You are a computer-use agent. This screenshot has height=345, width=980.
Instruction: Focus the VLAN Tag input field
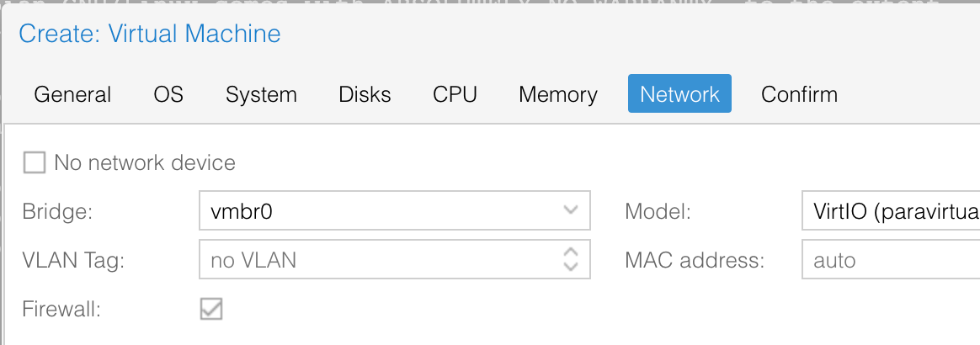click(x=379, y=259)
